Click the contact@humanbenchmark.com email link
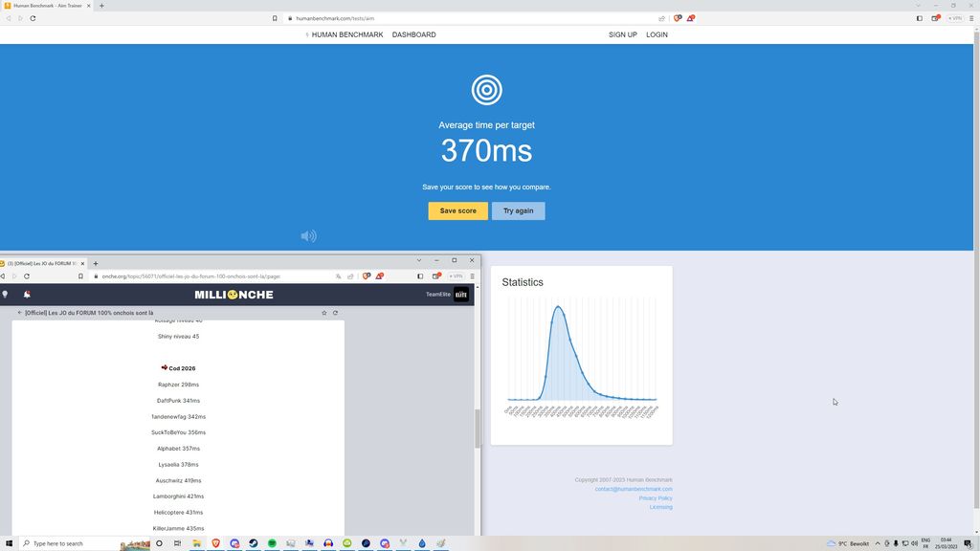Viewport: 980px width, 551px height. click(633, 489)
